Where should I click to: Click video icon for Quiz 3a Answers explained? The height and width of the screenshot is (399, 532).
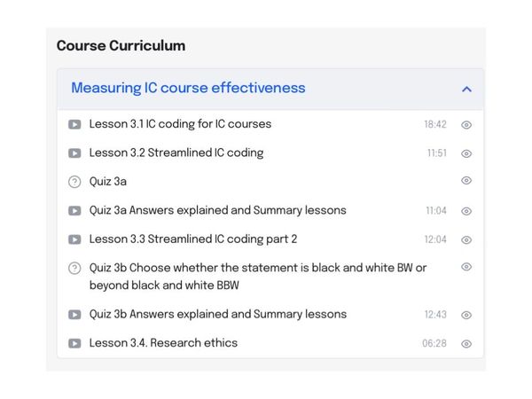[x=74, y=211]
